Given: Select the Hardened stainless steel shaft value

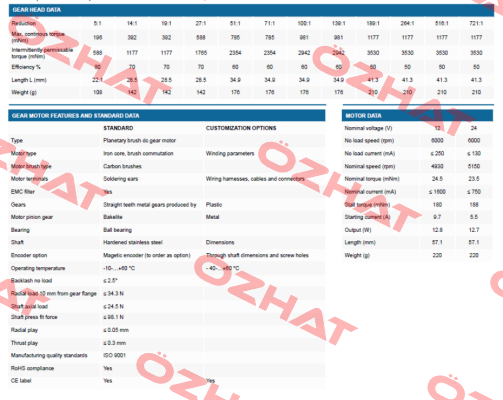Looking at the screenshot, I should [x=133, y=242].
